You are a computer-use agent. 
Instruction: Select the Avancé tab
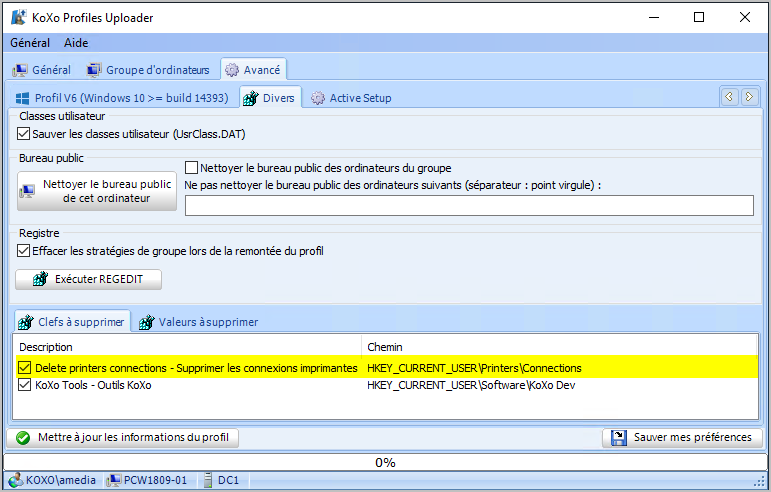click(x=253, y=70)
